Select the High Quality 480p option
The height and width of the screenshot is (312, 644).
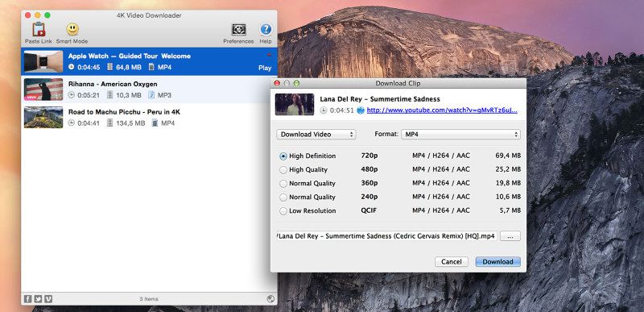[x=283, y=170]
